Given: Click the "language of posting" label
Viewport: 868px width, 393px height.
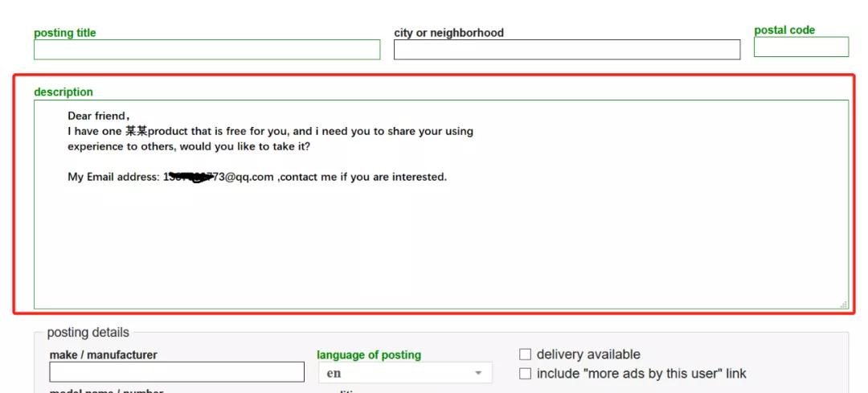Looking at the screenshot, I should click(369, 355).
